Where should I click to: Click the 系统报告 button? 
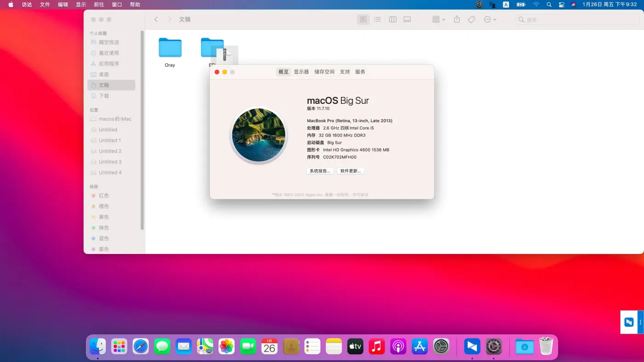320,170
